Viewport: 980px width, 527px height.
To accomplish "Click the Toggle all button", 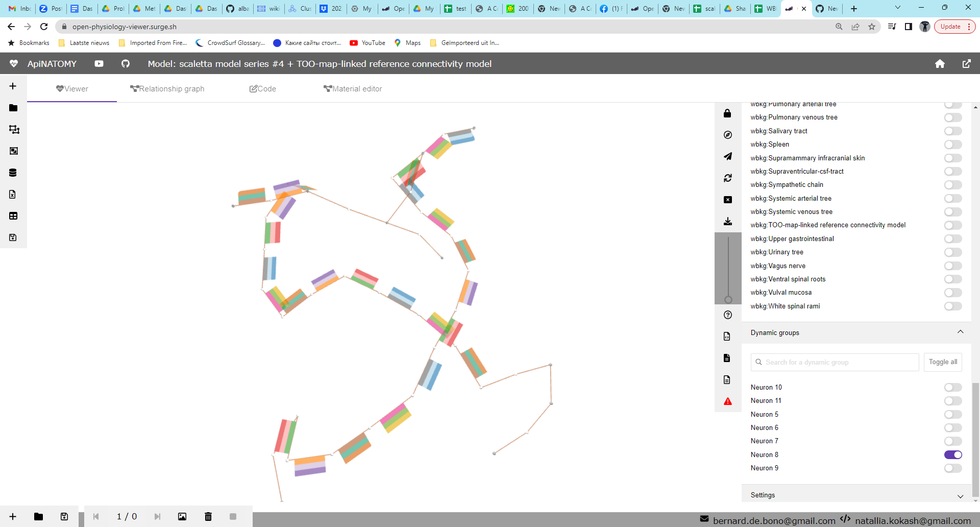I will pyautogui.click(x=942, y=362).
